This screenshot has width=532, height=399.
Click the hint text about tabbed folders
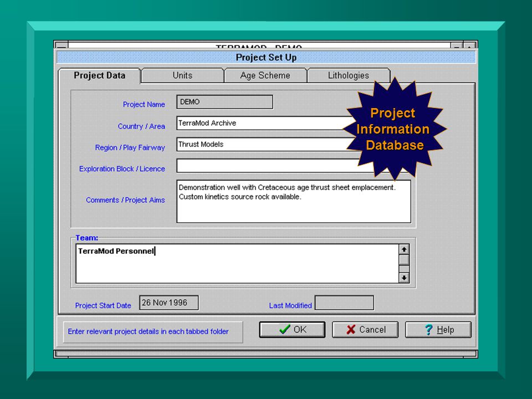pyautogui.click(x=148, y=331)
